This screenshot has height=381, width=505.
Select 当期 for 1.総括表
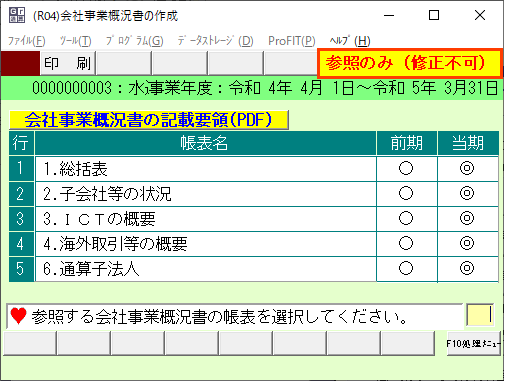[467, 168]
